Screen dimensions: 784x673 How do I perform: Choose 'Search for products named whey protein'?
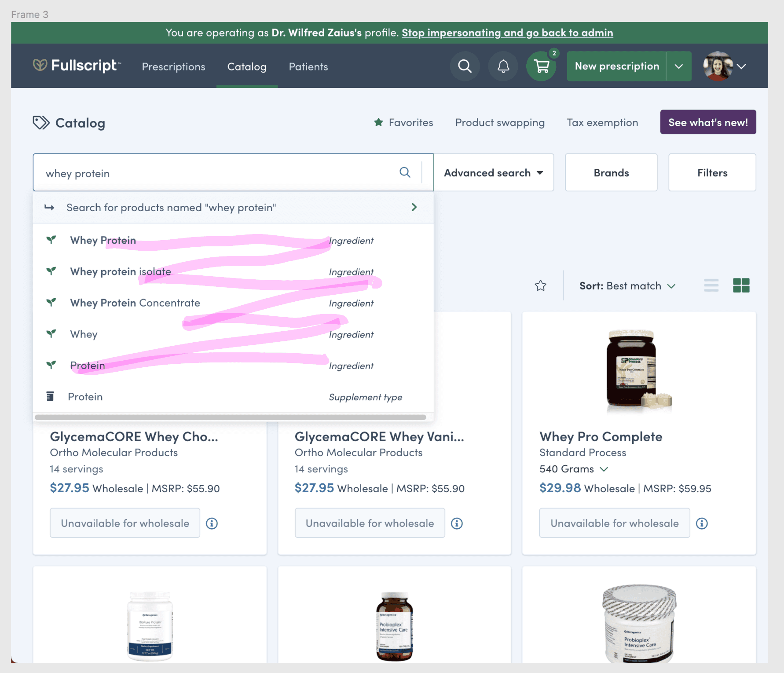click(x=233, y=207)
